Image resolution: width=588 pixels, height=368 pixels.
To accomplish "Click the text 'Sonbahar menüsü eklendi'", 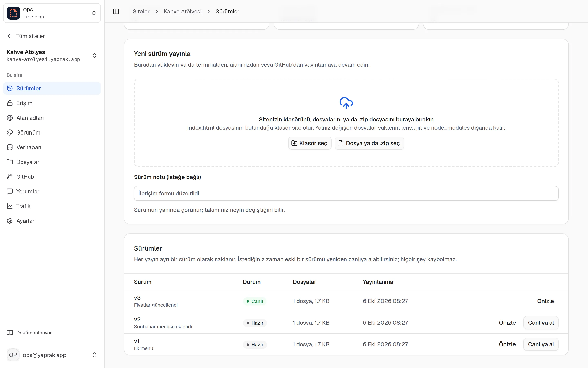I will point(163,327).
